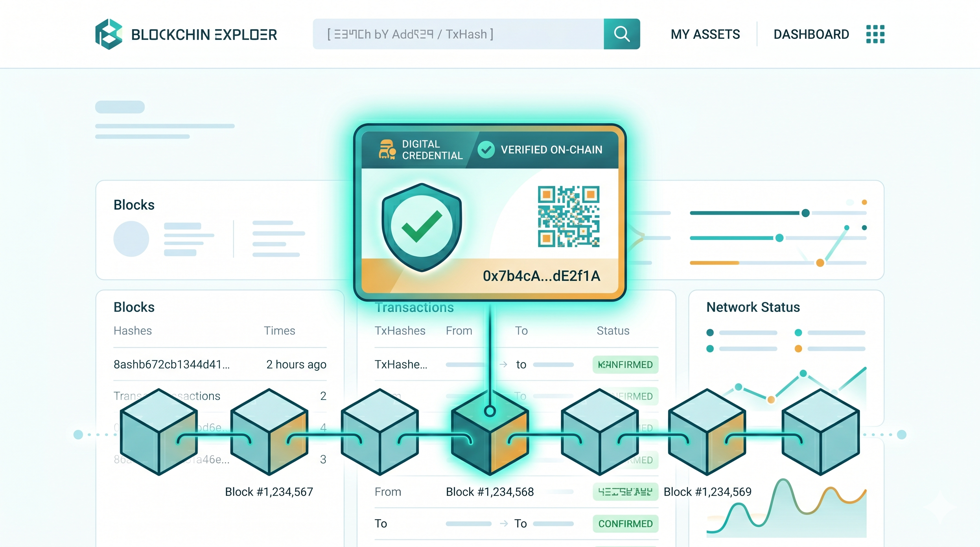Click the top KANFIRMED status badge
Viewport: 980px width, 547px height.
[x=625, y=364]
